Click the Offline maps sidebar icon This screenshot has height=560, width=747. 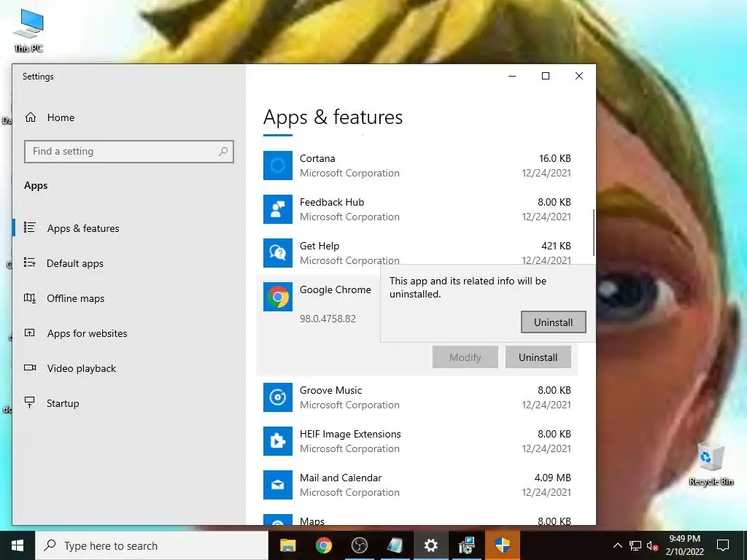tap(29, 298)
